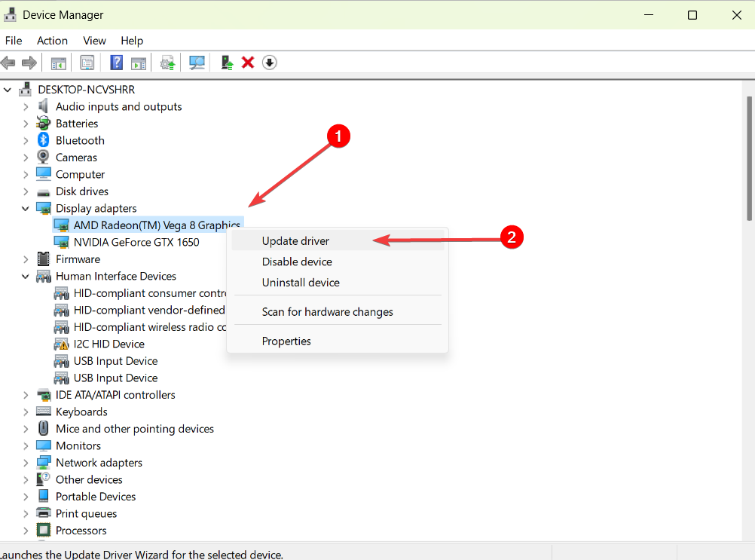Click the Keyboards category icon
The image size is (755, 560).
(x=44, y=412)
